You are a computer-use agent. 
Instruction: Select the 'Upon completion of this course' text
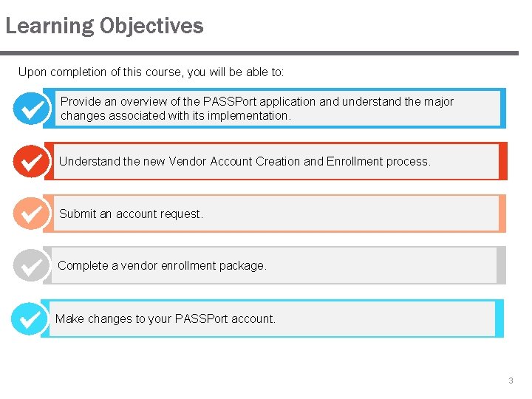(151, 72)
